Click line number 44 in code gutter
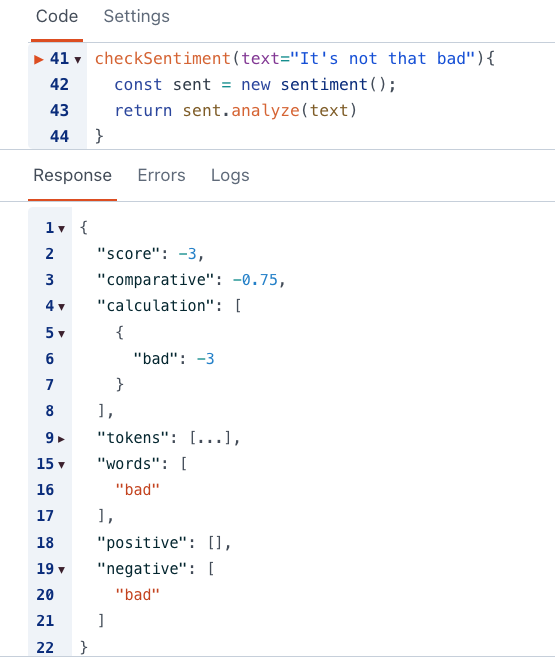Viewport: 555px width, 658px height. (x=59, y=137)
